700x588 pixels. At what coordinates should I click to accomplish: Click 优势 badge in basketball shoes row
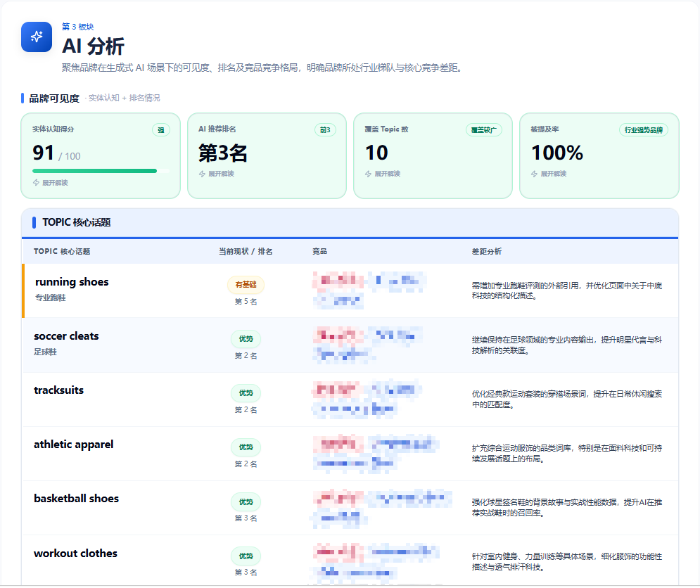pos(246,501)
